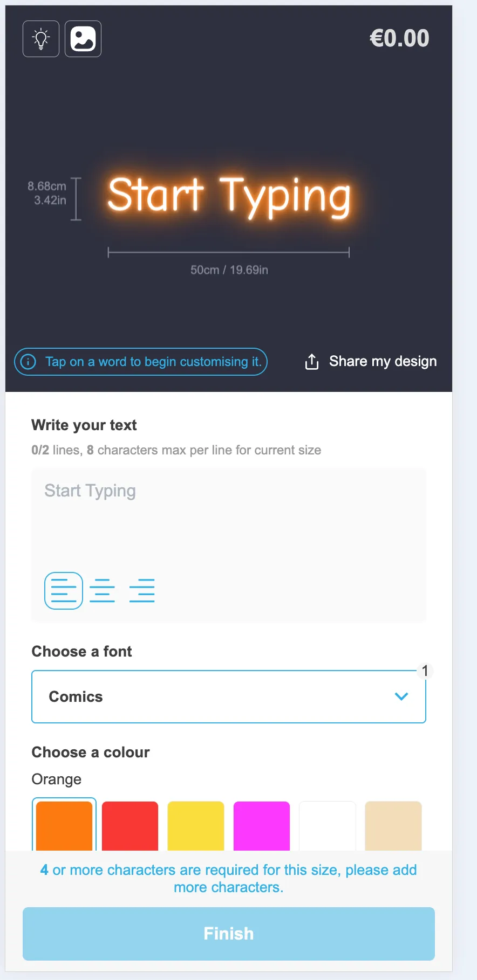Screen dimensions: 477x980
Task: Click the Start Typing text input area
Action: tap(229, 517)
